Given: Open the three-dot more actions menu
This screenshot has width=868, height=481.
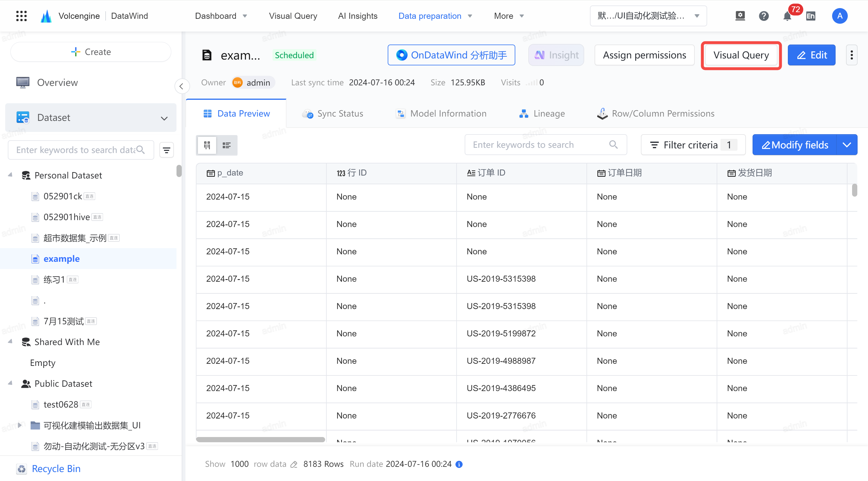Looking at the screenshot, I should [x=852, y=55].
